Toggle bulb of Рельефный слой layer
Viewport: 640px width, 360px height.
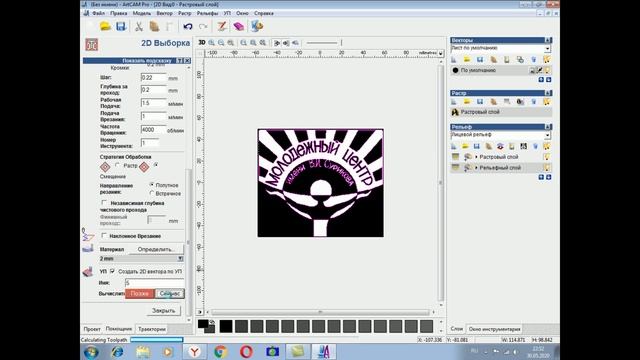tap(547, 168)
